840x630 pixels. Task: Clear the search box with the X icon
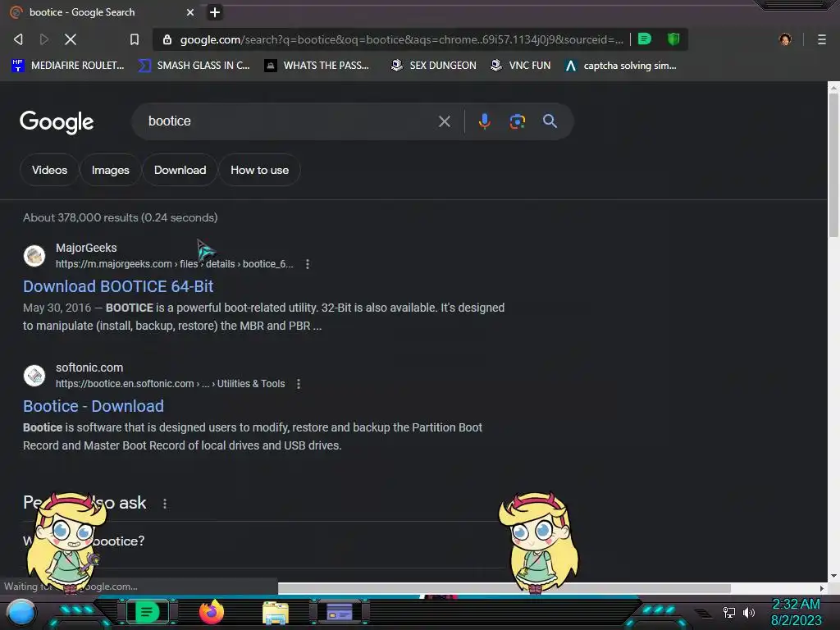coord(444,121)
